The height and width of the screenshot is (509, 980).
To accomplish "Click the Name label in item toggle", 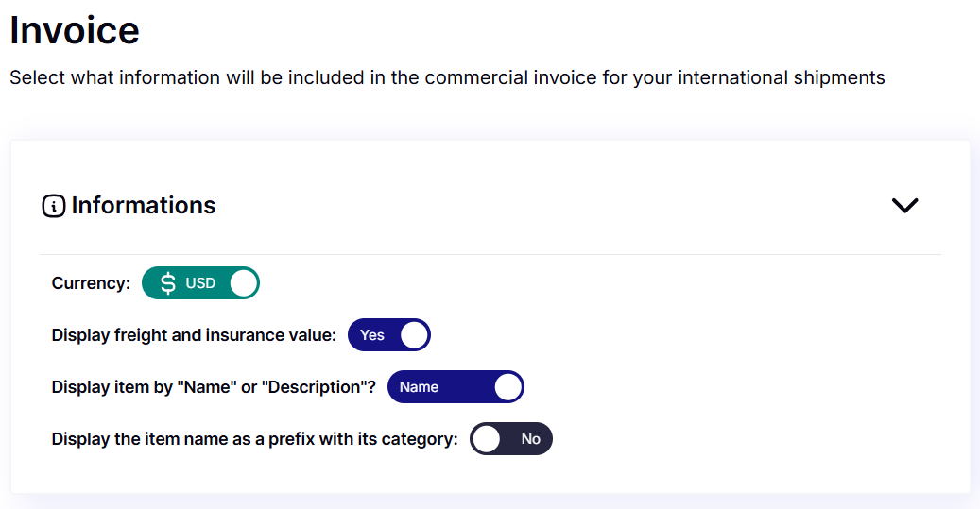I will (x=419, y=387).
